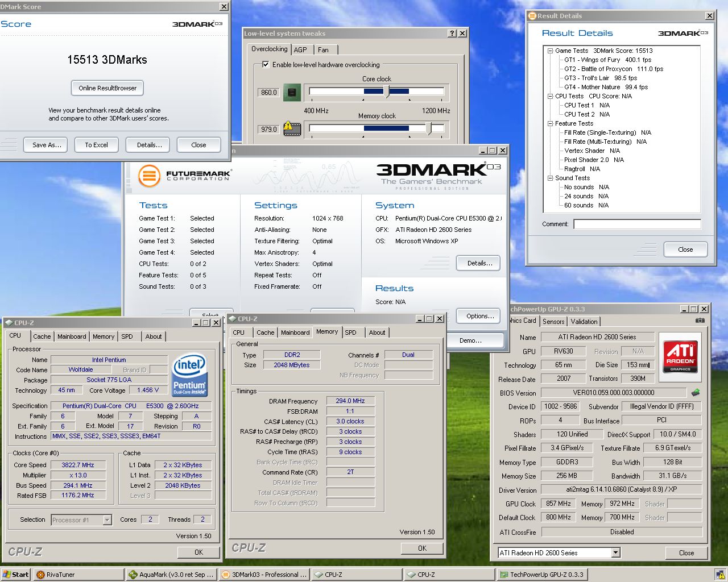Collapse the Sound Tests tree node
728x582 pixels.
[x=550, y=178]
